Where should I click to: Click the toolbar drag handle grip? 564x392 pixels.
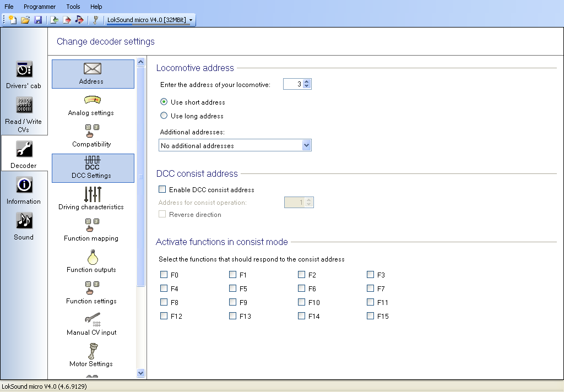pyautogui.click(x=4, y=20)
